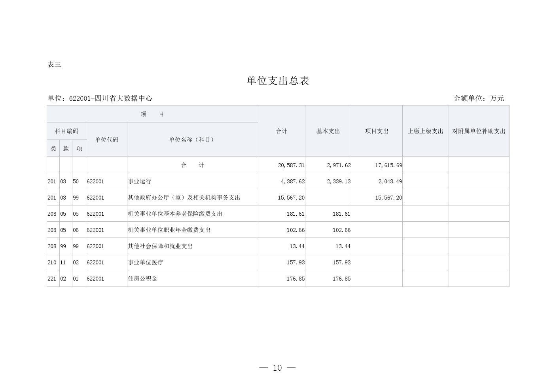Select the 其他社会保障和就业支出 row name

(x=160, y=246)
